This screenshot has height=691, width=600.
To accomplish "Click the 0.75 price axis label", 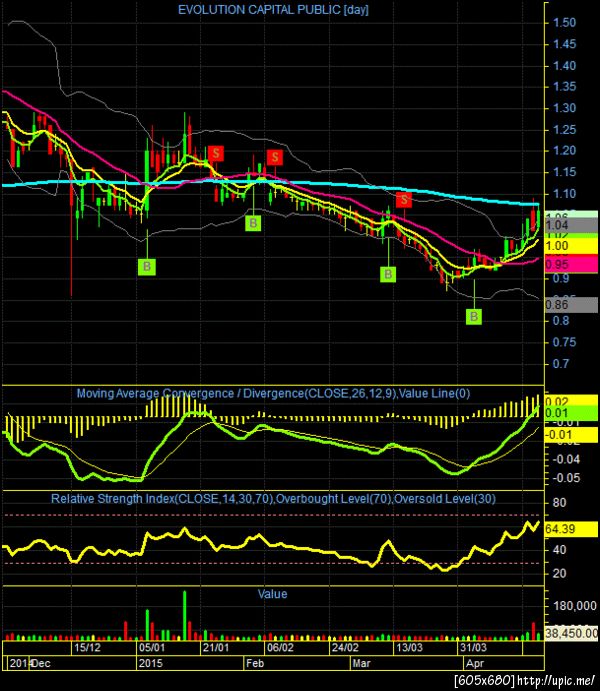I will click(564, 342).
